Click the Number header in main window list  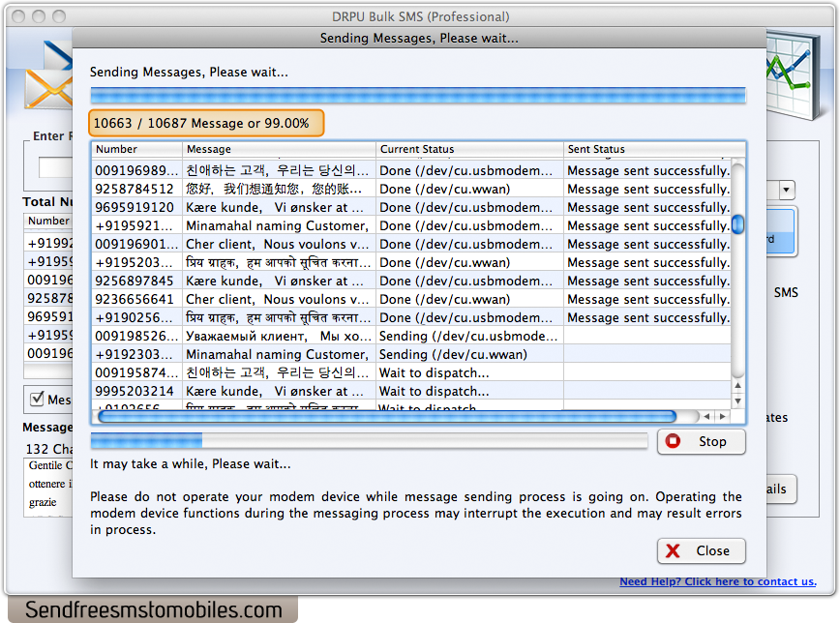48,221
